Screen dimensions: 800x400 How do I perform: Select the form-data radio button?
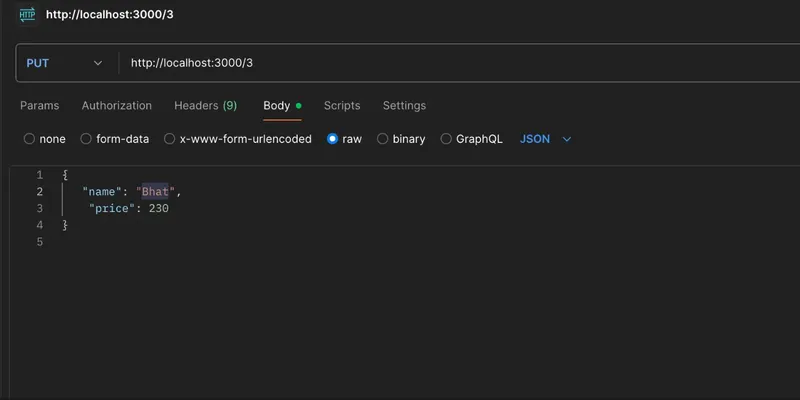coord(86,139)
